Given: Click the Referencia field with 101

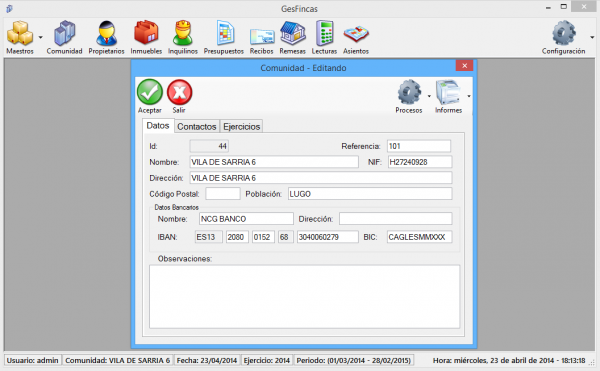Looking at the screenshot, I should [x=419, y=146].
